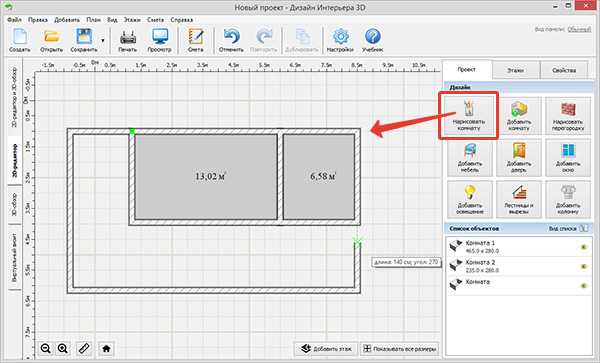Select the 13,02 м² room
Screen dimensions: 600x363
point(206,177)
